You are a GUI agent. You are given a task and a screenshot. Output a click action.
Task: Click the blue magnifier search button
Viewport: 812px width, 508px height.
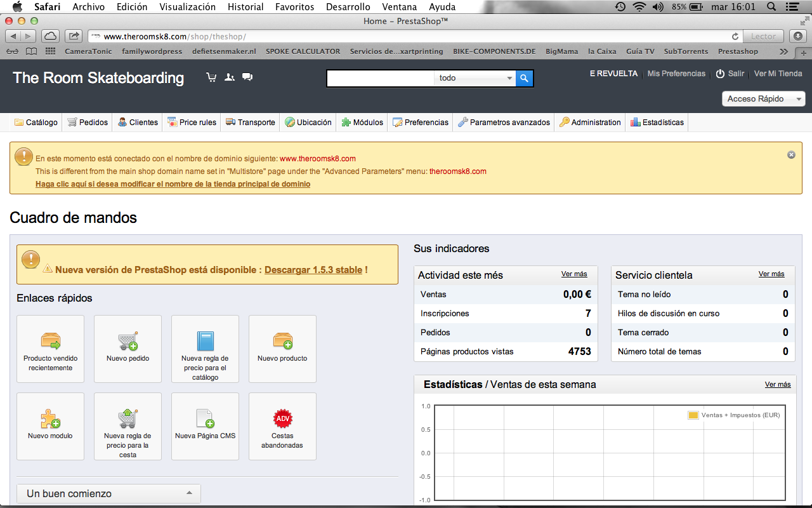524,78
